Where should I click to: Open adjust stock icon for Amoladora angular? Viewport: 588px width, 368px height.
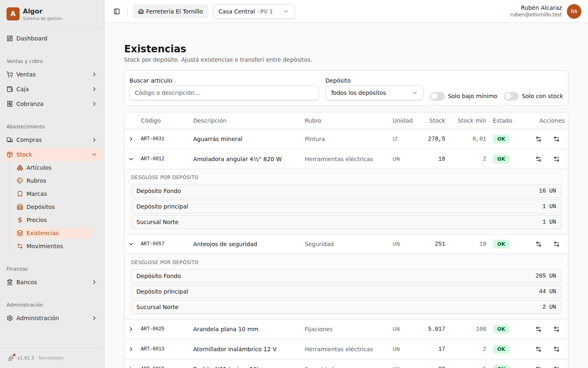(x=539, y=159)
